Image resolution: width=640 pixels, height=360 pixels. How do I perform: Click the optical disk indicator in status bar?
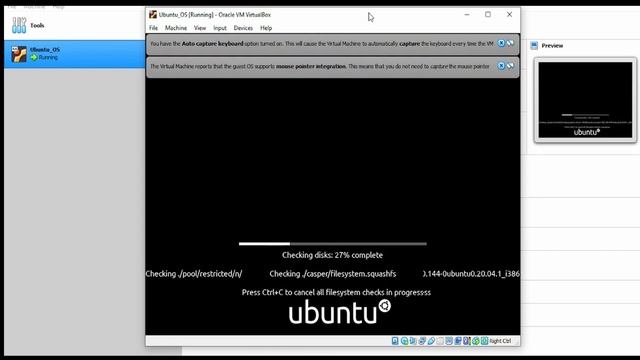click(404, 341)
